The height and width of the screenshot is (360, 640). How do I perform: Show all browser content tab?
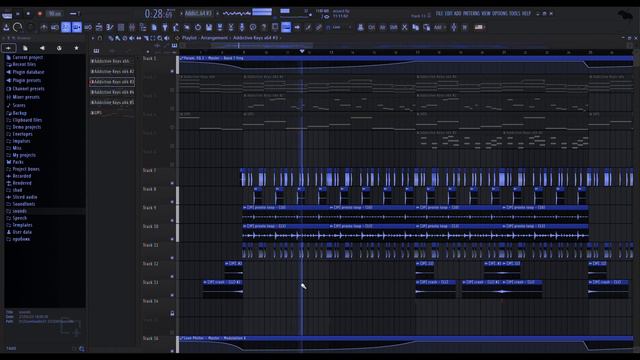(x=9, y=48)
